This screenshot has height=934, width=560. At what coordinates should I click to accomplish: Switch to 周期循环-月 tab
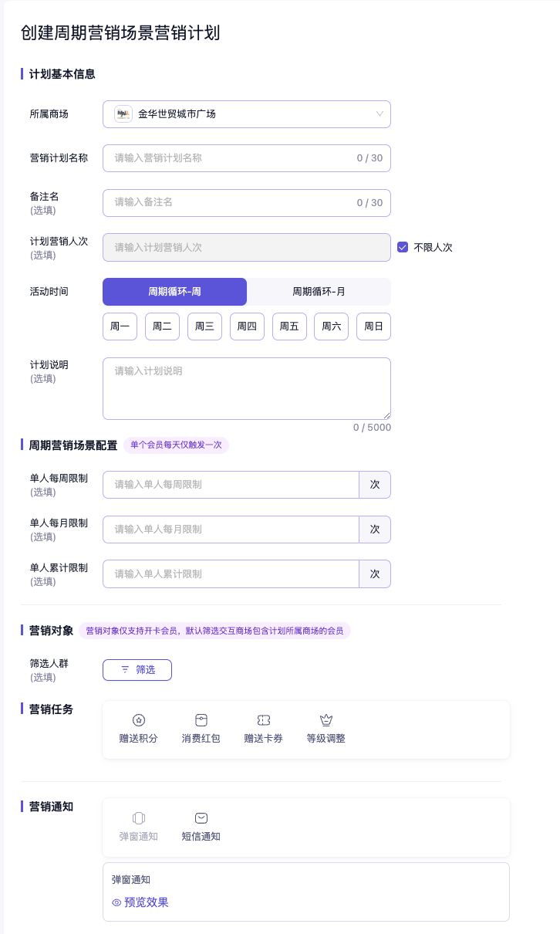click(x=319, y=292)
